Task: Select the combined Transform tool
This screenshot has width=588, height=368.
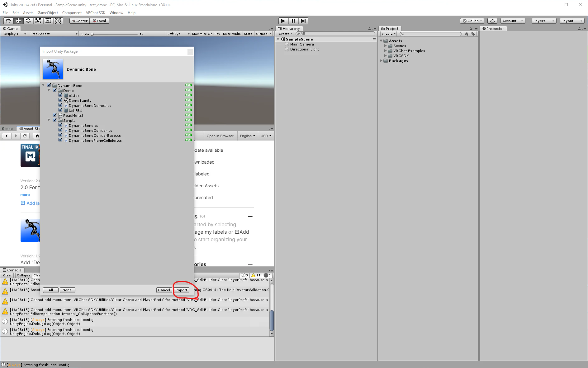Action: [x=58, y=21]
